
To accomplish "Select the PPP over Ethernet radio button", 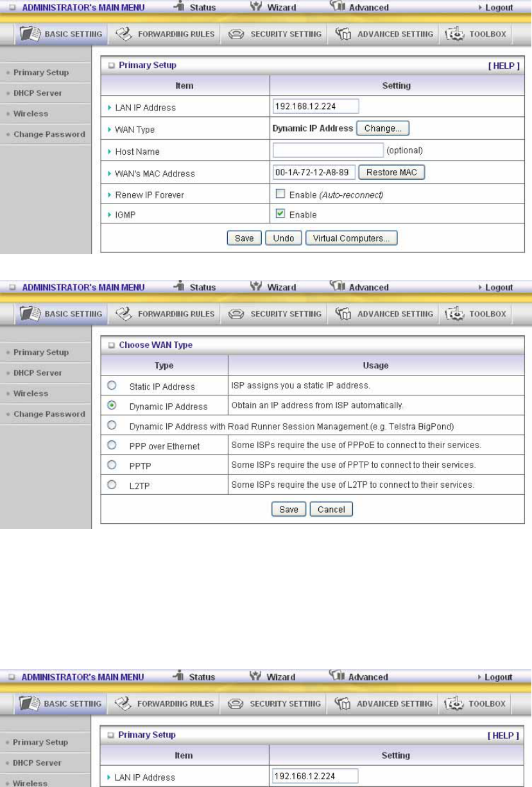I will [x=112, y=444].
